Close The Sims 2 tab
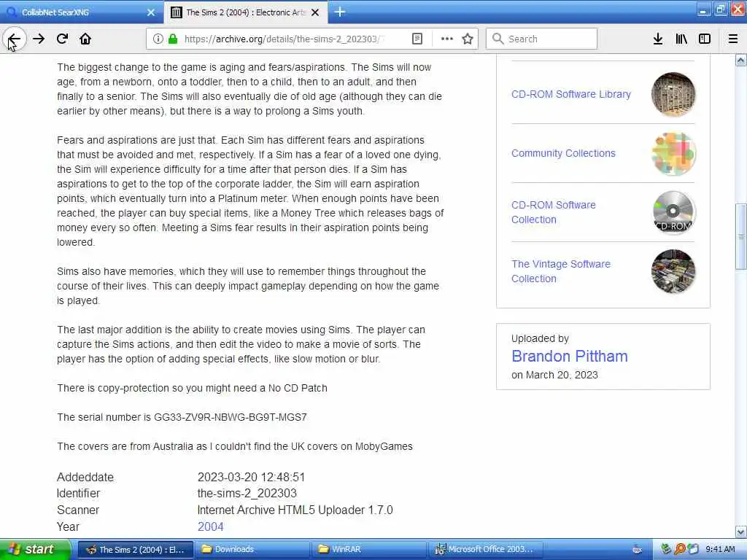The height and width of the screenshot is (560, 747). tap(315, 12)
